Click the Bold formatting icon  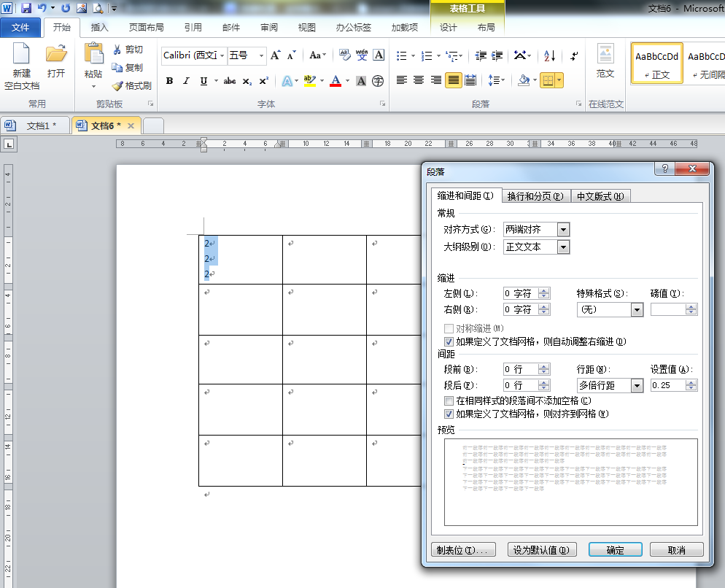[170, 81]
